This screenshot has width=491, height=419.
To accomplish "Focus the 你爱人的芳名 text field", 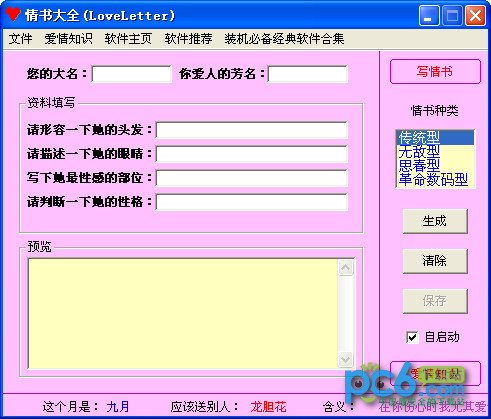I will 307,74.
